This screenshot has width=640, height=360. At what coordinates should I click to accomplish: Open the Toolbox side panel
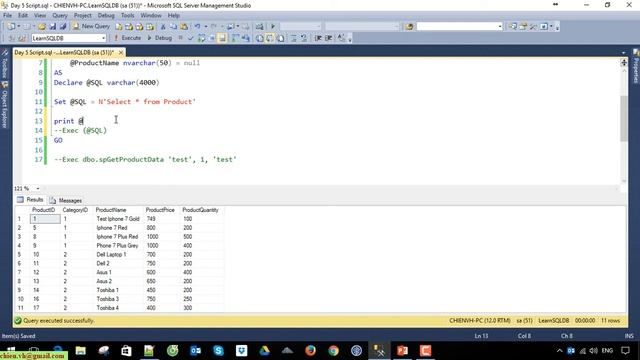tap(5, 64)
